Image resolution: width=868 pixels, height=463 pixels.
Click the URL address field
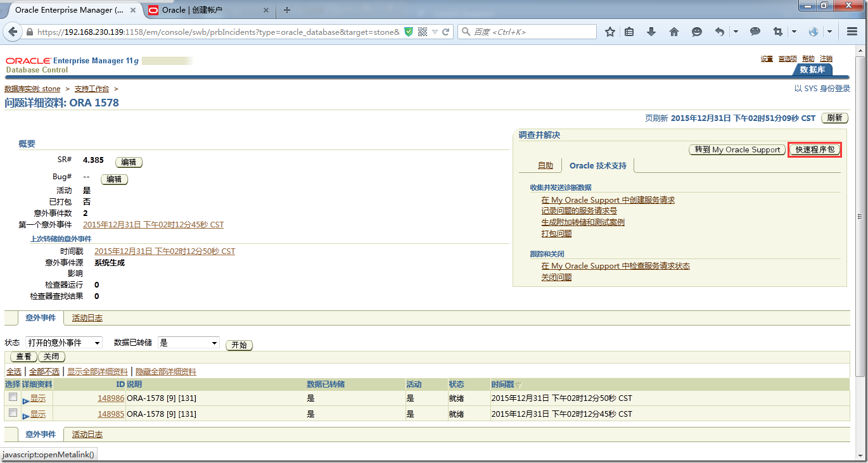218,32
